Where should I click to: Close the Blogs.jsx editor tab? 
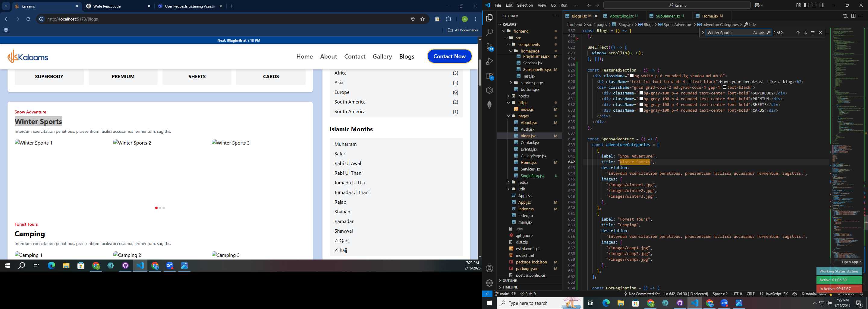pyautogui.click(x=596, y=16)
